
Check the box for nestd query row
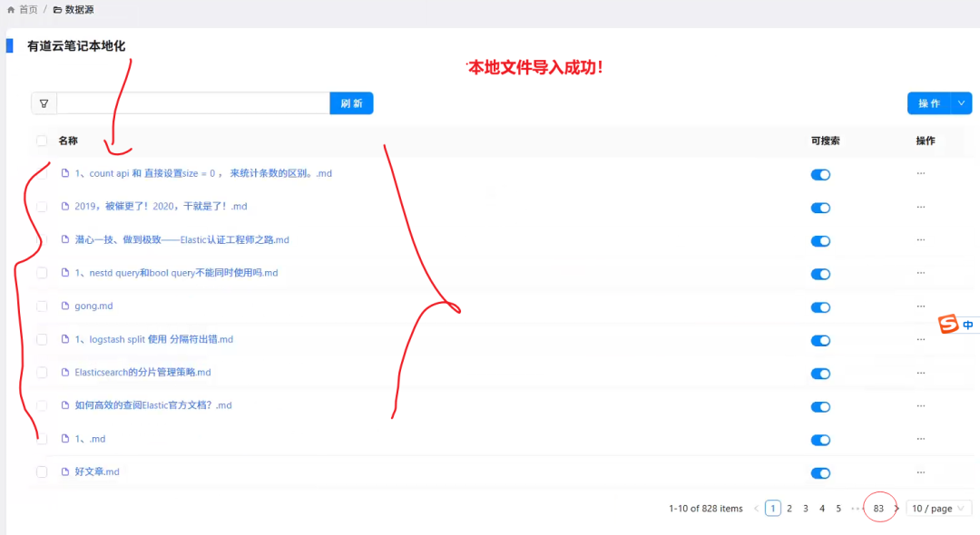pos(42,273)
